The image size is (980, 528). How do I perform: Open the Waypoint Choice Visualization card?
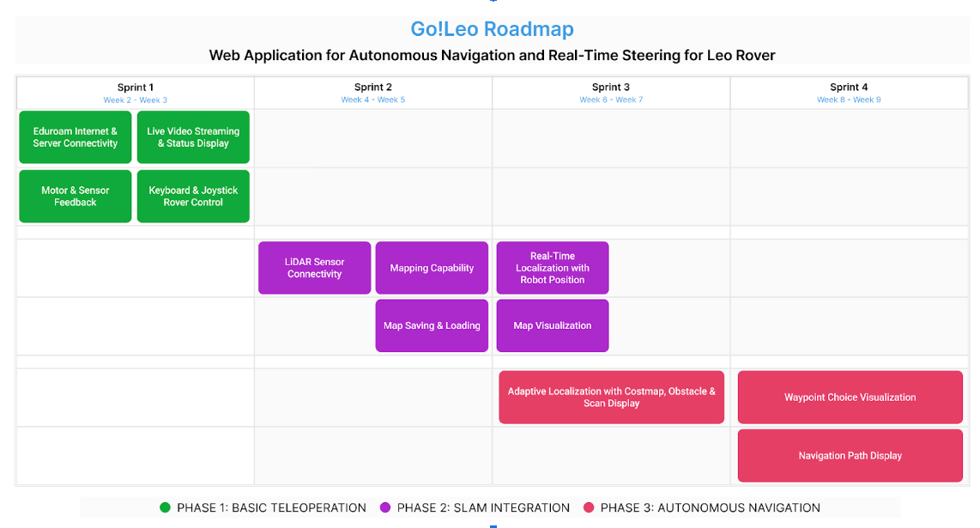(x=850, y=398)
